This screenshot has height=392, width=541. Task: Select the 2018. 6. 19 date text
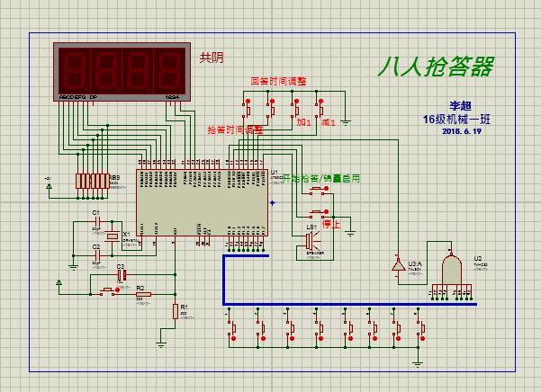click(x=462, y=131)
